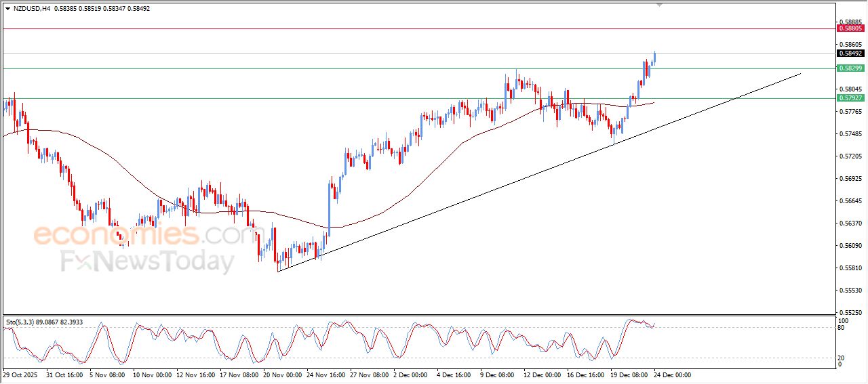Select the red horizontal resistance line

(407, 29)
